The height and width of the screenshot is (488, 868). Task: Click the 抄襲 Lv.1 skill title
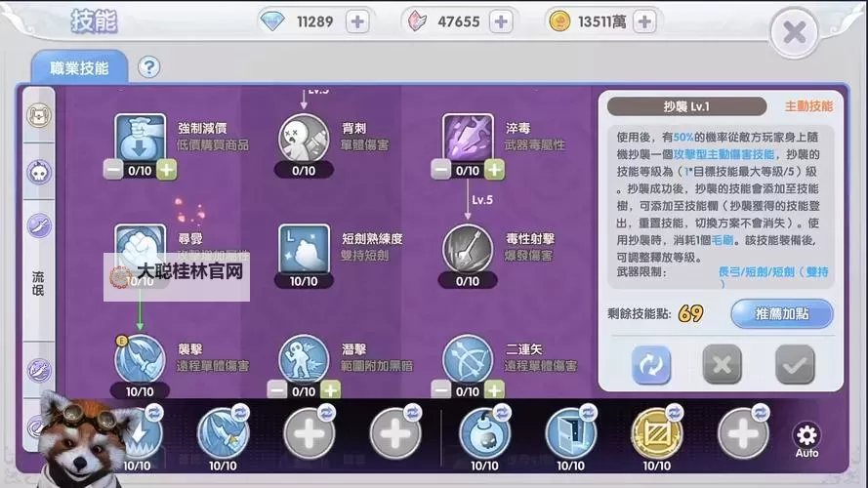click(686, 106)
